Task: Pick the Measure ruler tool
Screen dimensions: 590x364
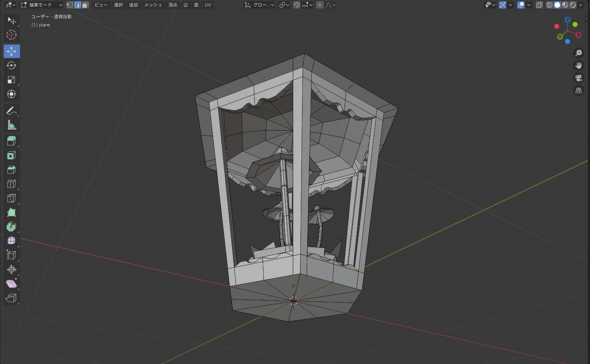Action: (x=12, y=125)
